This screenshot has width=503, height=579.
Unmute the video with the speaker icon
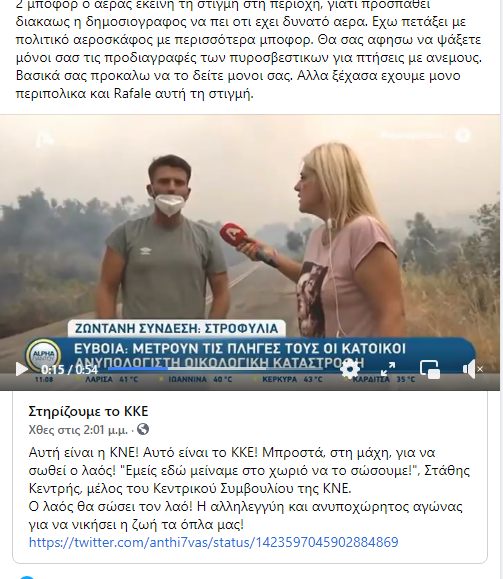471,369
